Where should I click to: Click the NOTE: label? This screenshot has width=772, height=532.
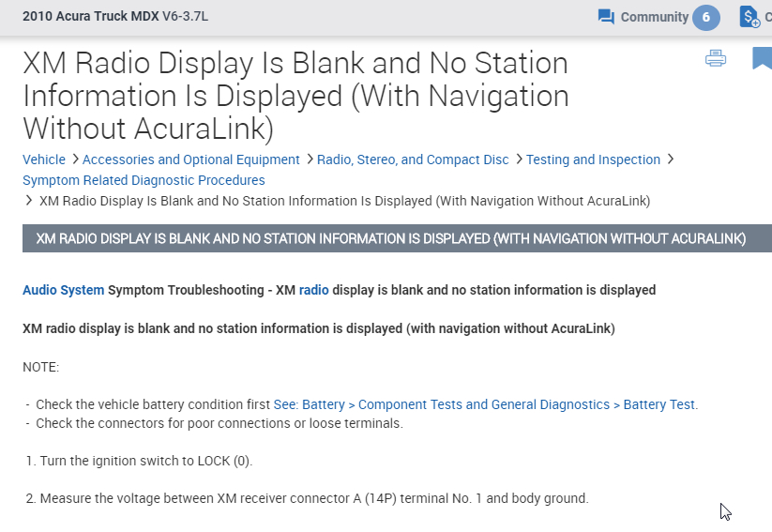coord(41,368)
